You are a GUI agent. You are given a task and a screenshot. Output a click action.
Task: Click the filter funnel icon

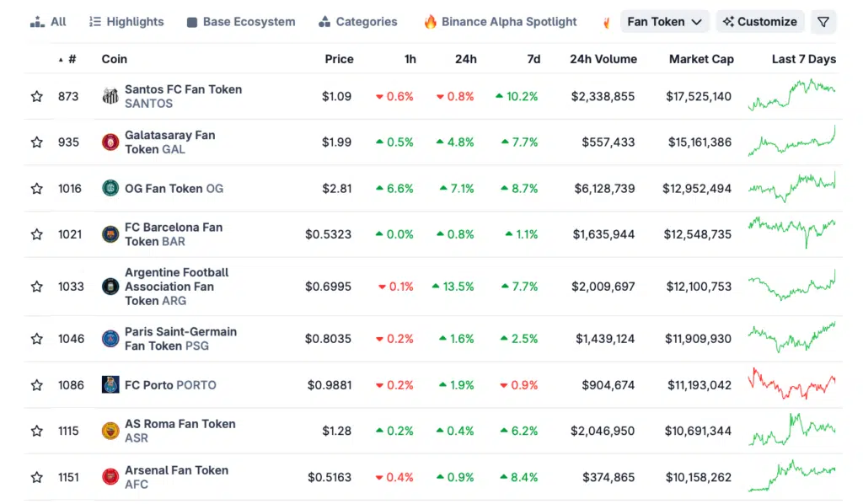tap(823, 22)
